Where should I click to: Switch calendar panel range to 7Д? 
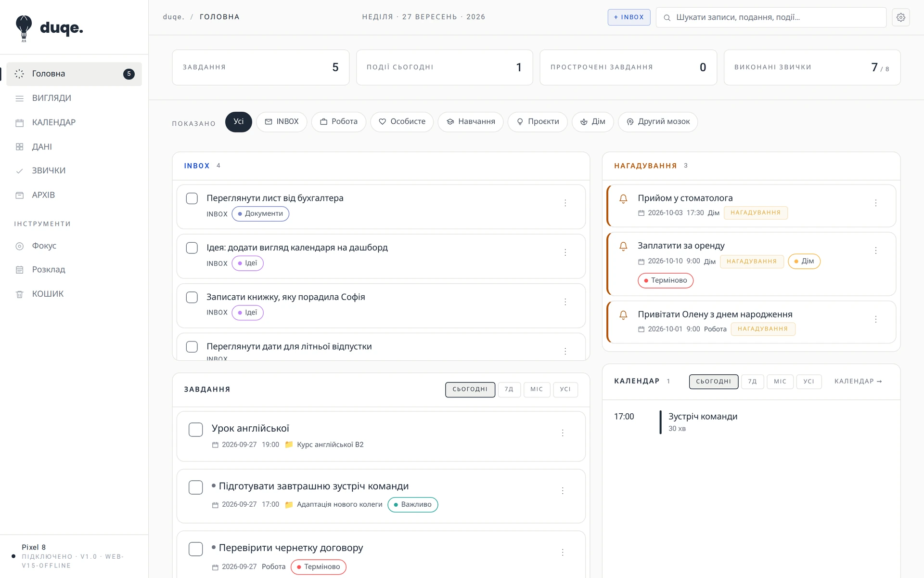[753, 381]
